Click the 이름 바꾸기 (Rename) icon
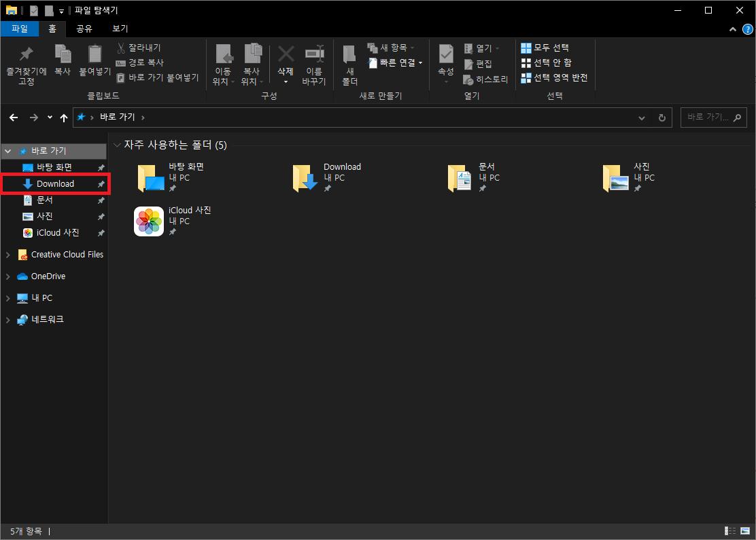 click(315, 61)
